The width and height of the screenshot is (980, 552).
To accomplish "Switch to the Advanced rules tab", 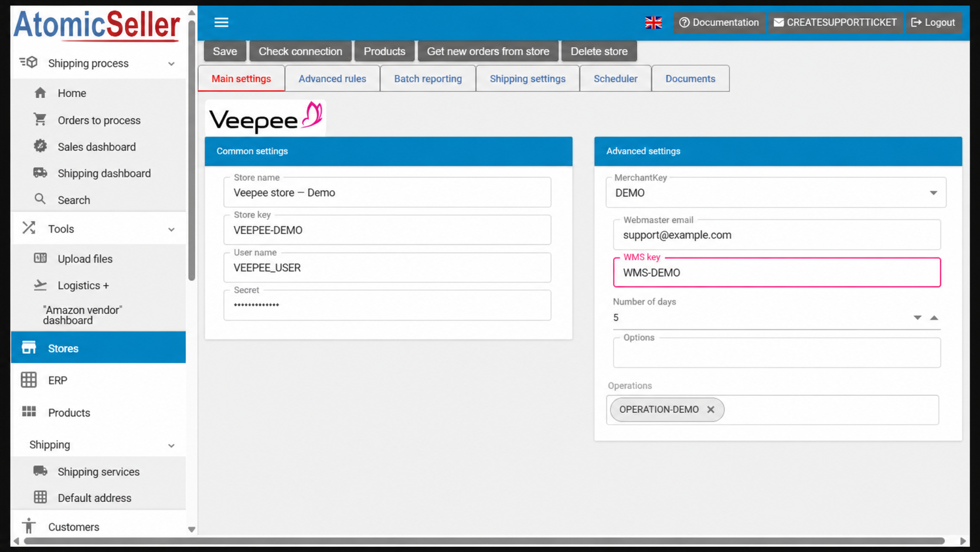I will [332, 79].
